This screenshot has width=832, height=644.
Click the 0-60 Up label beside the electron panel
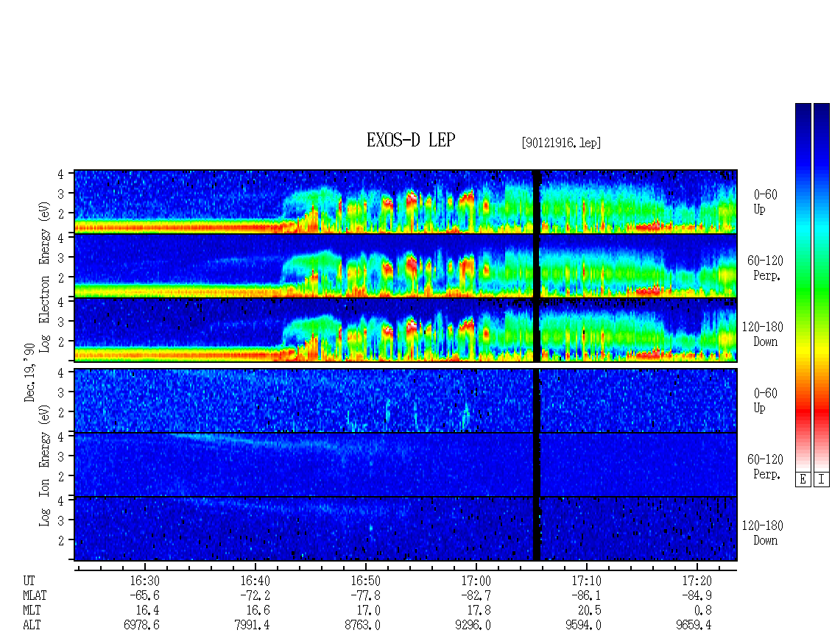pyautogui.click(x=765, y=202)
